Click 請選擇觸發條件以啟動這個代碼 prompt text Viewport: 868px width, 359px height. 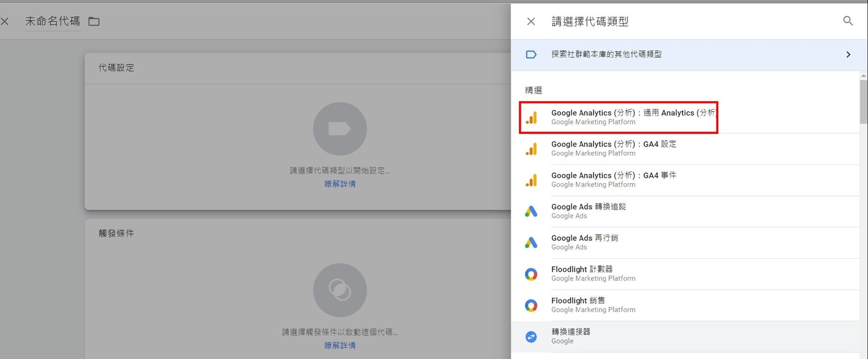tap(340, 331)
